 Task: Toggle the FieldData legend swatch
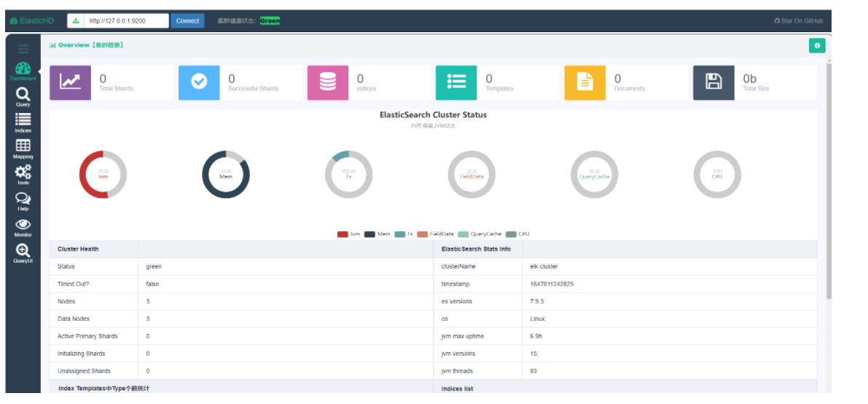click(x=423, y=234)
